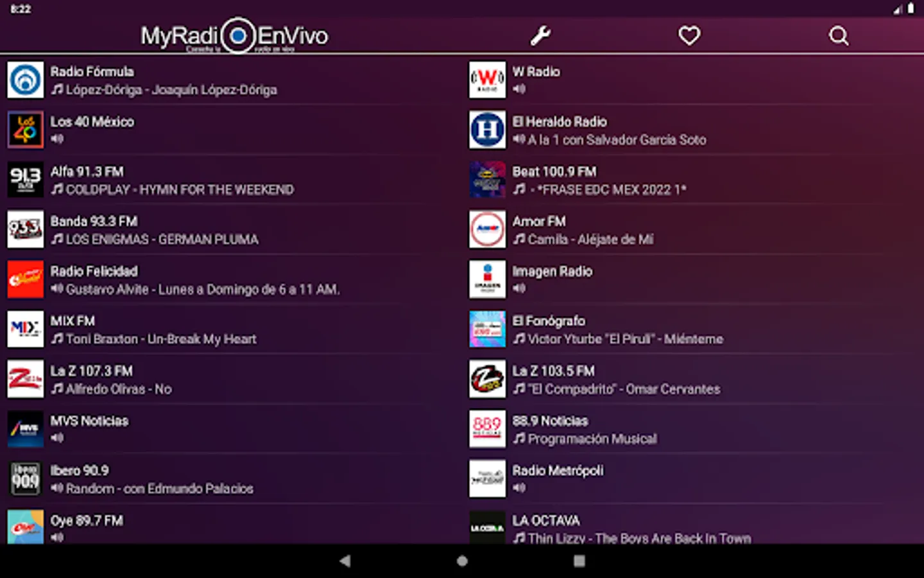Choose Radio Metrópoli station title
Image resolution: width=924 pixels, height=578 pixels.
pyautogui.click(x=558, y=471)
